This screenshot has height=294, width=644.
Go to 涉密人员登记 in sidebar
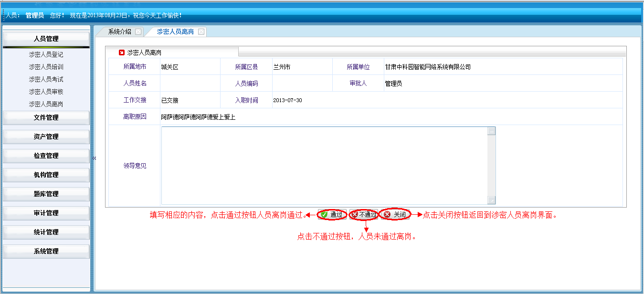pos(46,54)
